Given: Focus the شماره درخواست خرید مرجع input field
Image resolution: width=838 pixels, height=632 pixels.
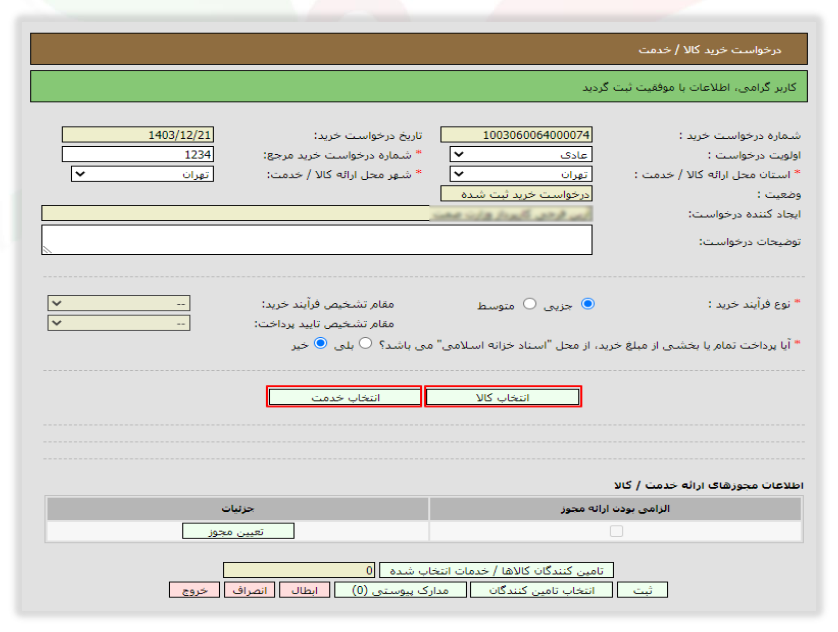Looking at the screenshot, I should tap(138, 154).
